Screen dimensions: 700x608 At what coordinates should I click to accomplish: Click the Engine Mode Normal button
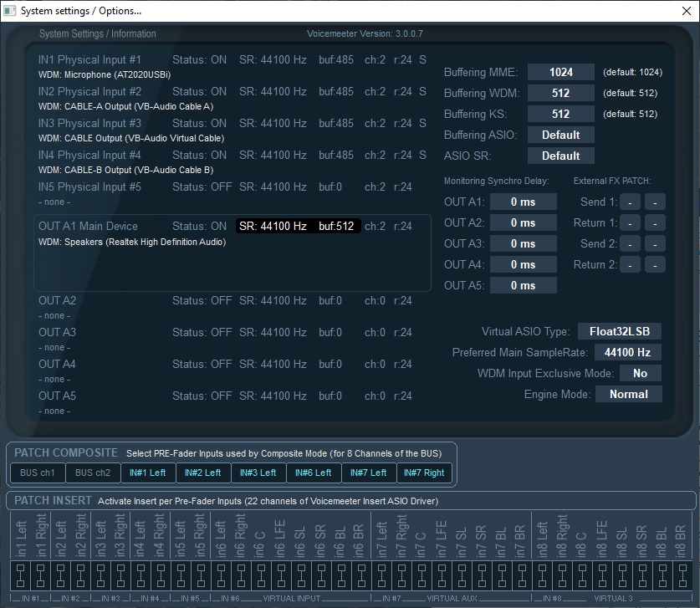628,394
